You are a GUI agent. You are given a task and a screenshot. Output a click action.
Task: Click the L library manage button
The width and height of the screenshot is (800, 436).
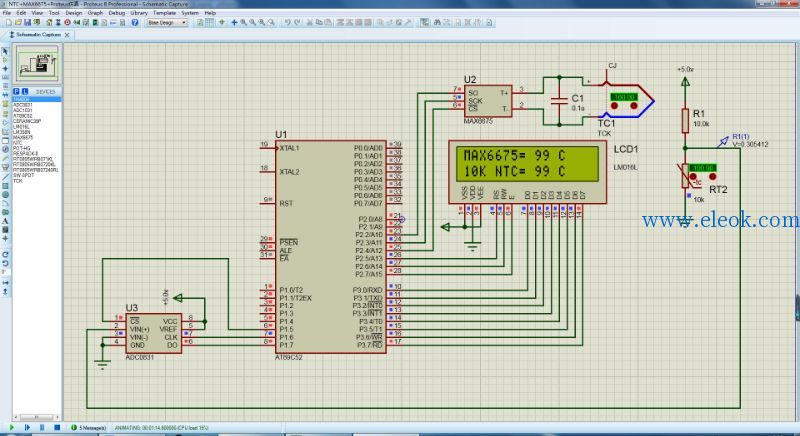pos(24,91)
